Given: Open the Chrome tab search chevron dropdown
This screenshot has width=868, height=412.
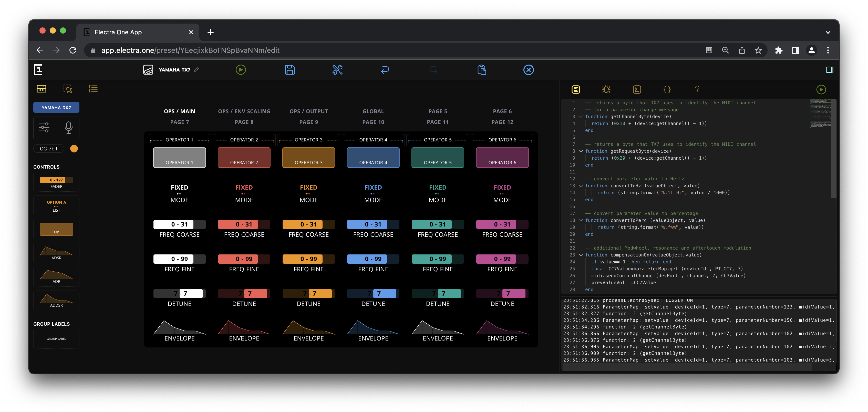Looking at the screenshot, I should tap(828, 32).
